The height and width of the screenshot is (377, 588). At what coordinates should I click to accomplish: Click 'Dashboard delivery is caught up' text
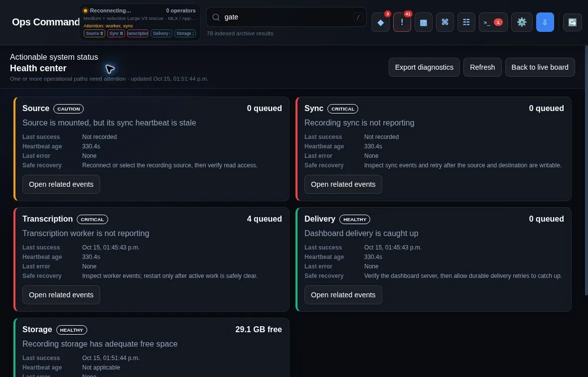pyautogui.click(x=361, y=233)
